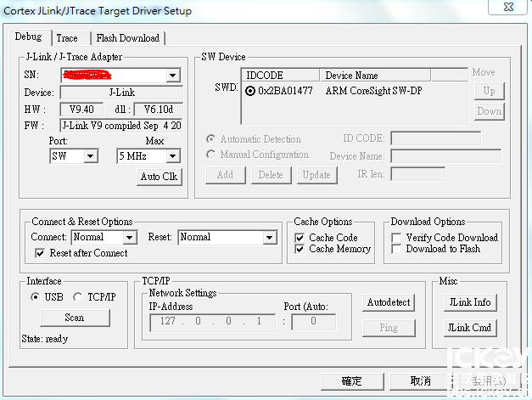532x400 pixels.
Task: Enable Download to Flash checkbox
Action: (396, 250)
